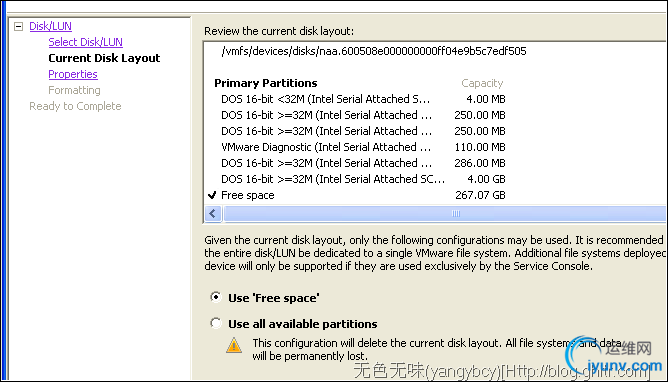668x382 pixels.
Task: Go back to Select Disk/LUN step
Action: click(85, 42)
